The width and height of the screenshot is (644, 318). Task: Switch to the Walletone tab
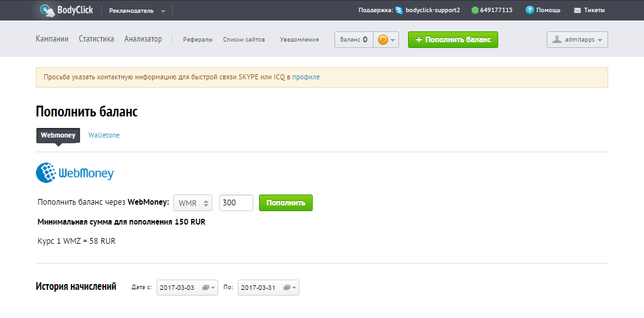coord(104,135)
